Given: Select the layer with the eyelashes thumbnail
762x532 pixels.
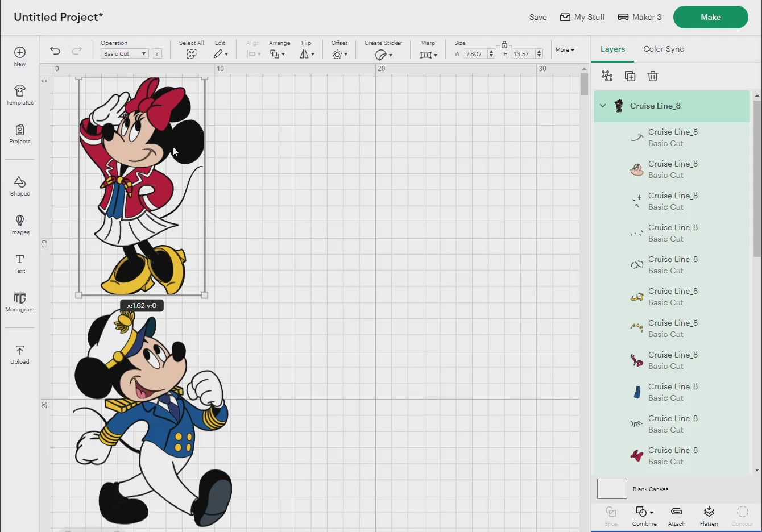Looking at the screenshot, I should tap(672, 424).
